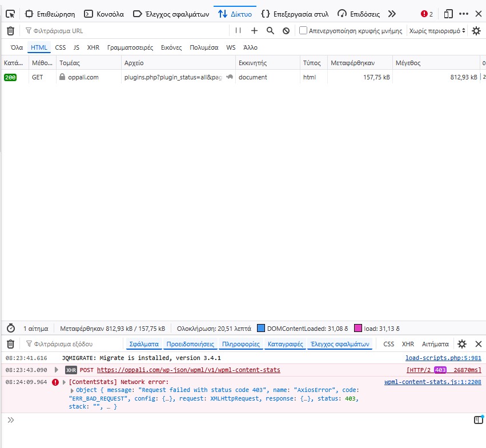
Task: Switch console to multi-line editor mode
Action: (x=478, y=420)
